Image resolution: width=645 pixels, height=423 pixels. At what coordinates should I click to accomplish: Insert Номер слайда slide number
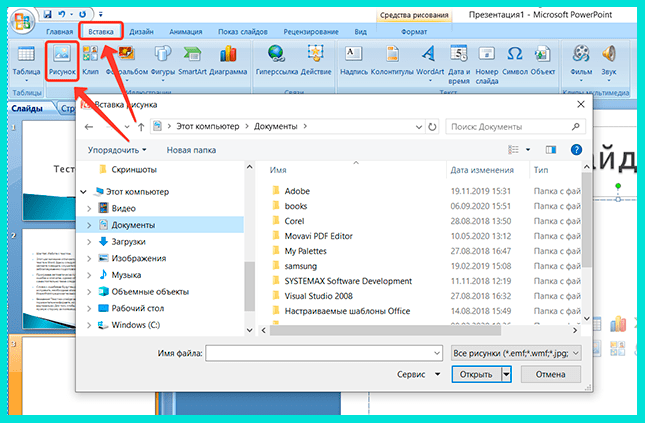coord(487,65)
